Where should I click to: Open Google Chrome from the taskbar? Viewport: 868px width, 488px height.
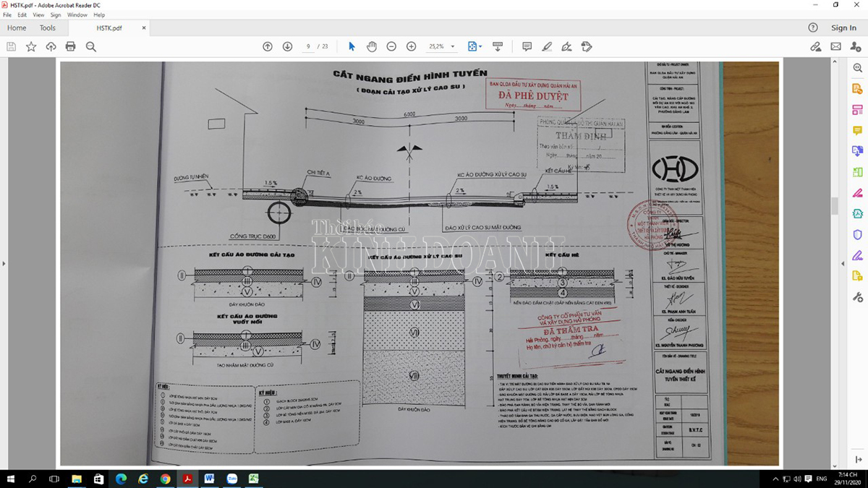pos(166,479)
